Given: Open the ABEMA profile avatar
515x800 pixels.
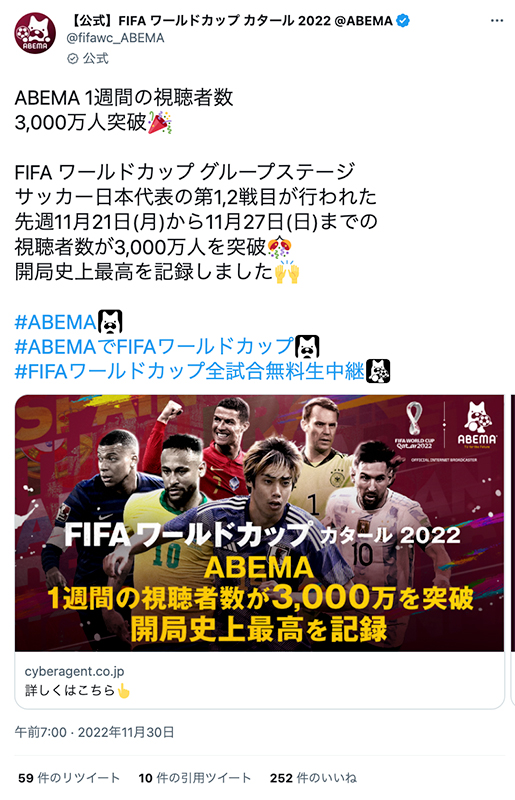Looking at the screenshot, I should click(35, 34).
